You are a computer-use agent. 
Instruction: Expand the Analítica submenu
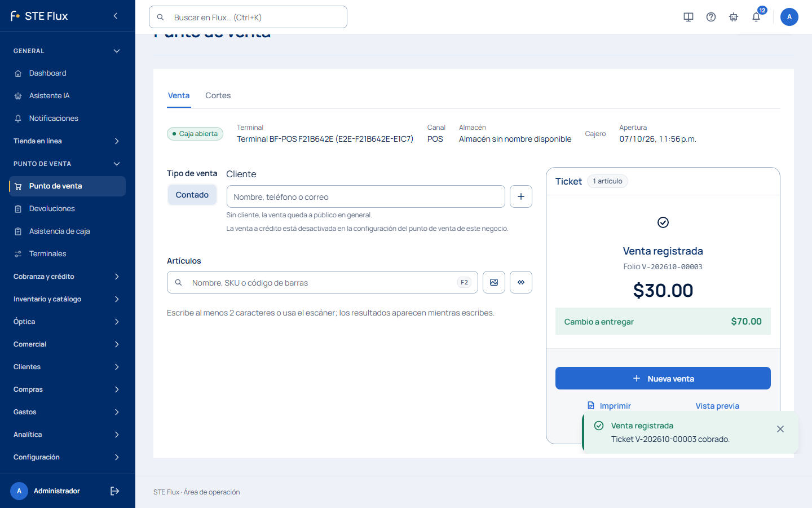[x=68, y=435]
